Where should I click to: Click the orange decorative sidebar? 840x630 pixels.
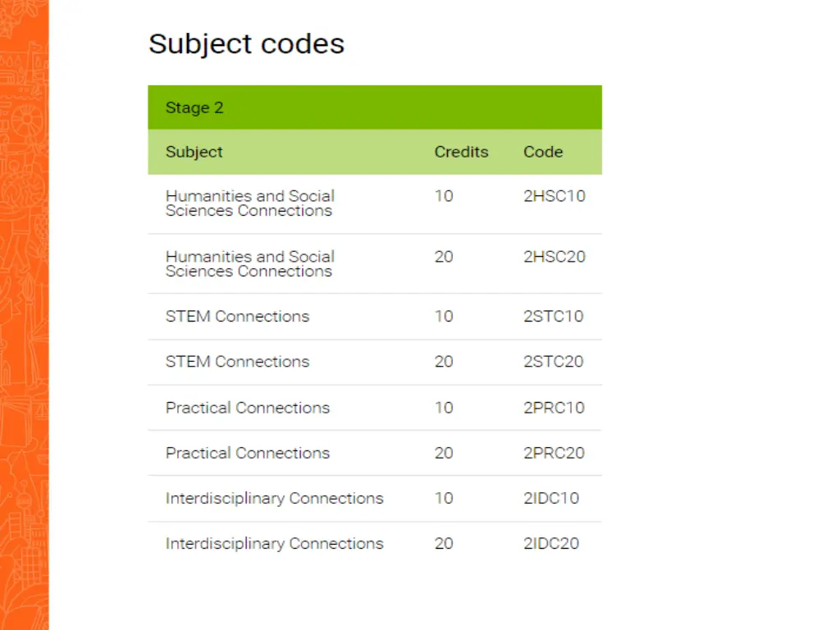[24, 315]
